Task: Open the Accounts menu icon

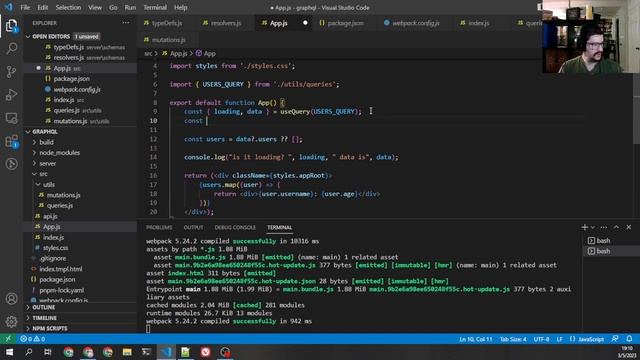Action: click(x=11, y=299)
